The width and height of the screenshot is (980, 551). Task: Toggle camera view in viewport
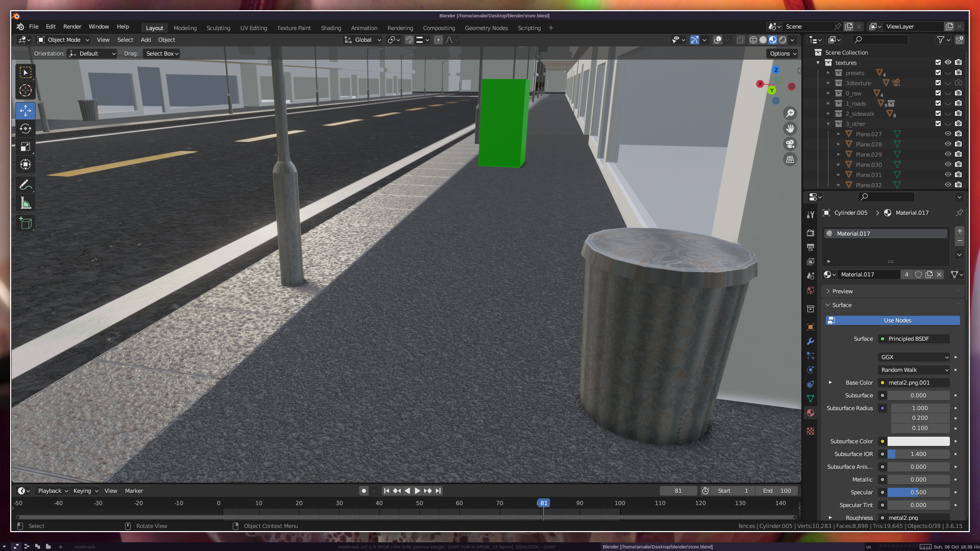790,144
